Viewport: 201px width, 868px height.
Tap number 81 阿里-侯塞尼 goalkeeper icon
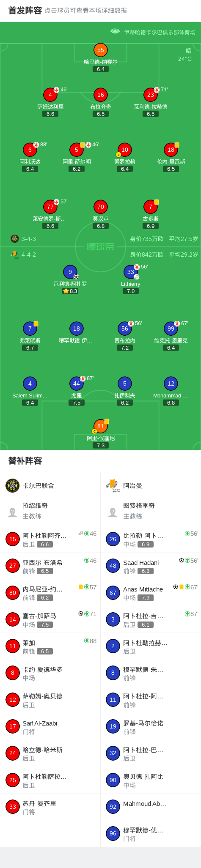coord(101,426)
